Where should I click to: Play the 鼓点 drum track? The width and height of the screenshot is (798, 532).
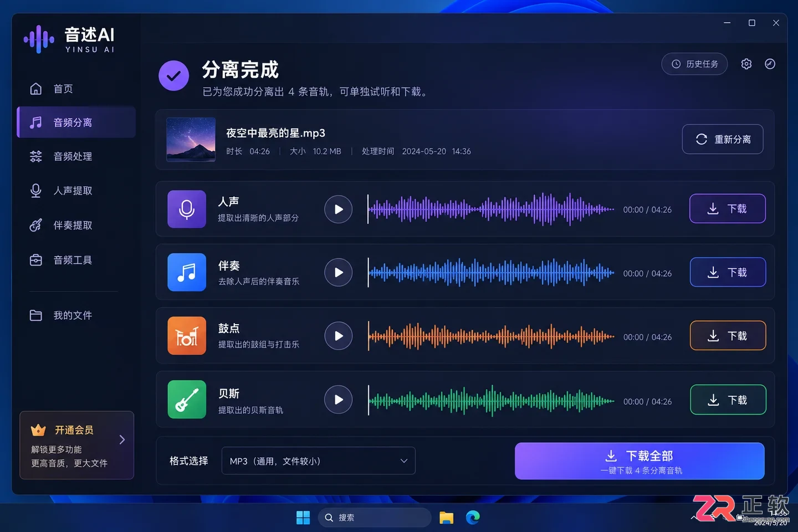pos(339,336)
